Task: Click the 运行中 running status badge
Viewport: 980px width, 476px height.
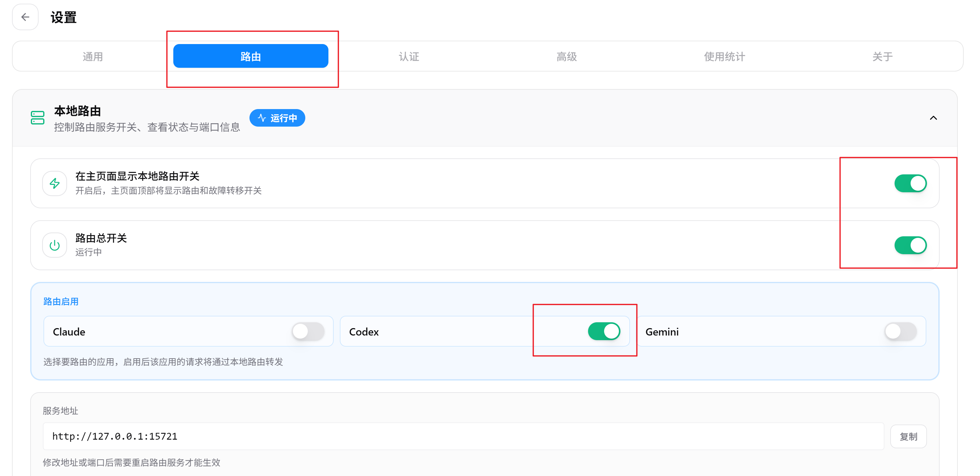Action: pyautogui.click(x=277, y=118)
